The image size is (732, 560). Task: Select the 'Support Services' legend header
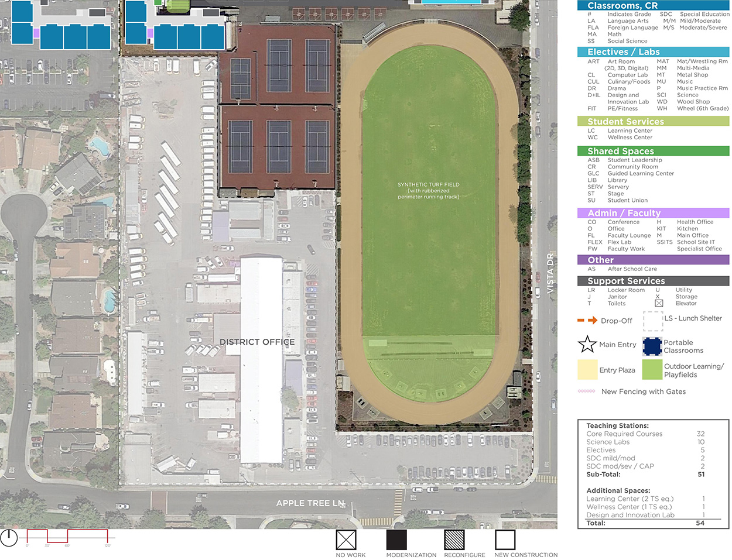[x=653, y=281]
